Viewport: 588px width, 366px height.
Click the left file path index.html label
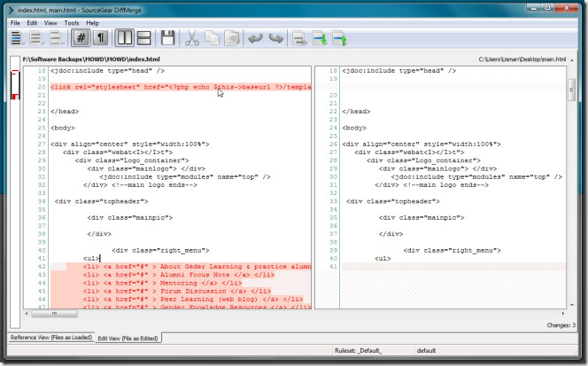tap(91, 59)
